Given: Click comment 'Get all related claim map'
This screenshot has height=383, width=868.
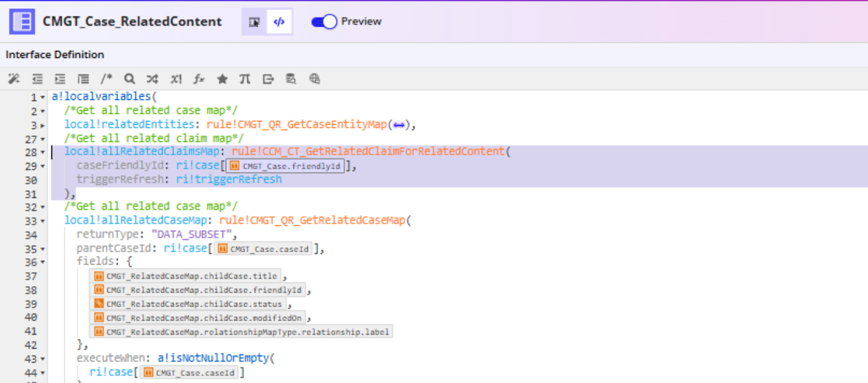Looking at the screenshot, I should pyautogui.click(x=154, y=138).
